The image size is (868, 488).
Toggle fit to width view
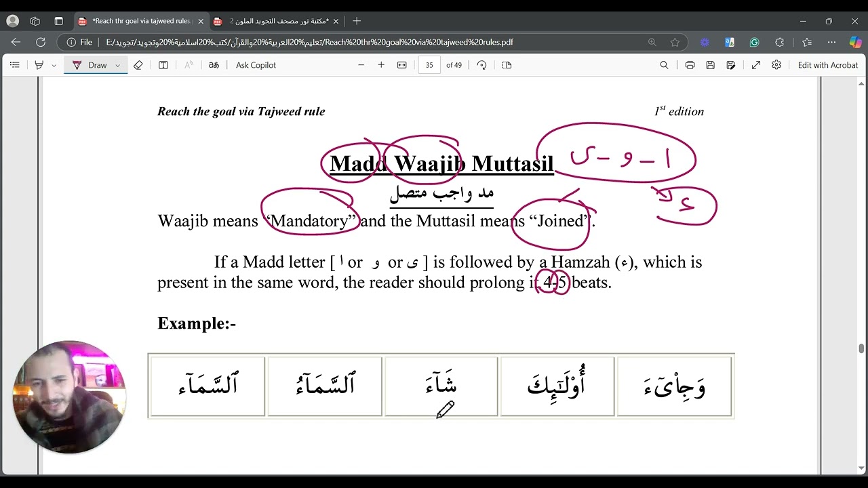pos(401,65)
